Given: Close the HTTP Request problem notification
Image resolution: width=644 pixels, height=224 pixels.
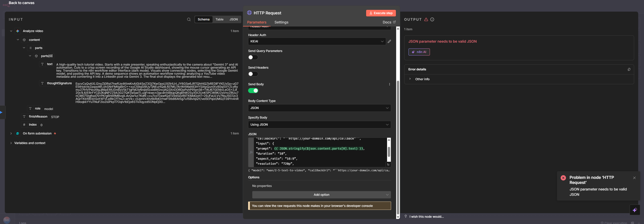Looking at the screenshot, I should coord(634,178).
